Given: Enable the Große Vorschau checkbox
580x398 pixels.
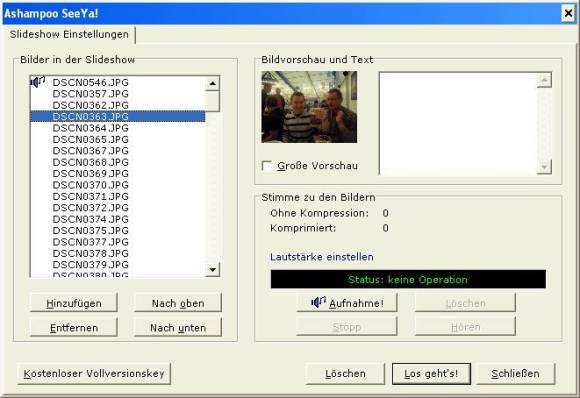Looking at the screenshot, I should point(266,166).
